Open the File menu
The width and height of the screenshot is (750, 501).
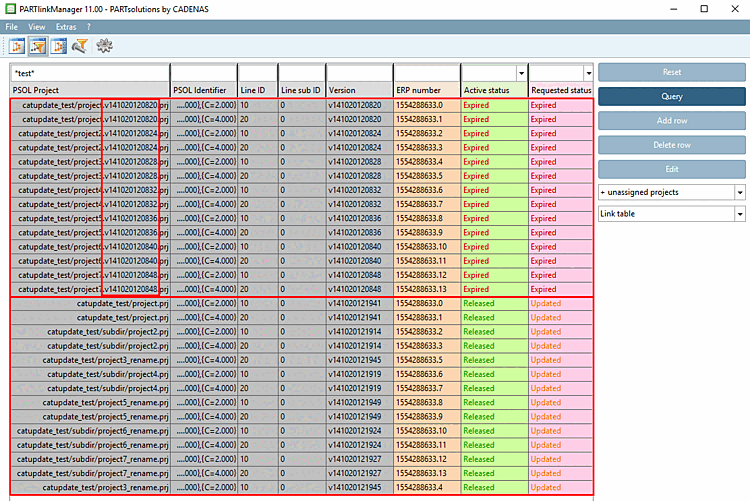pyautogui.click(x=12, y=26)
